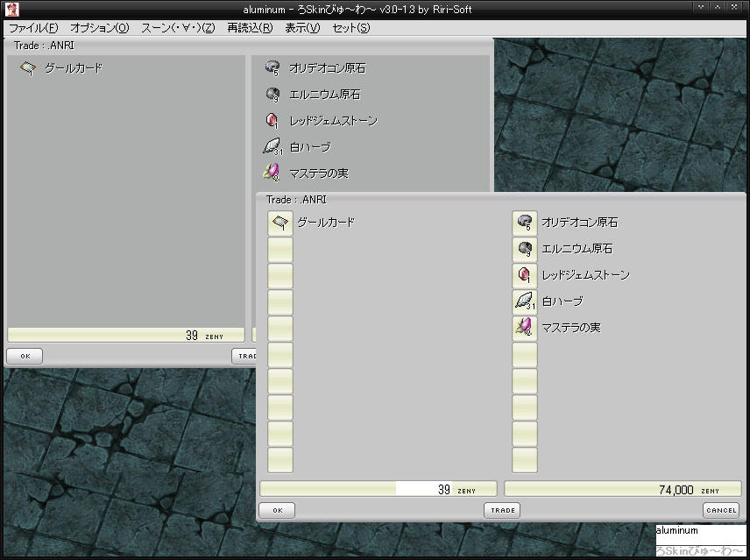Select レッドジェムストーン text in front trade window
This screenshot has width=750, height=560.
pyautogui.click(x=585, y=275)
